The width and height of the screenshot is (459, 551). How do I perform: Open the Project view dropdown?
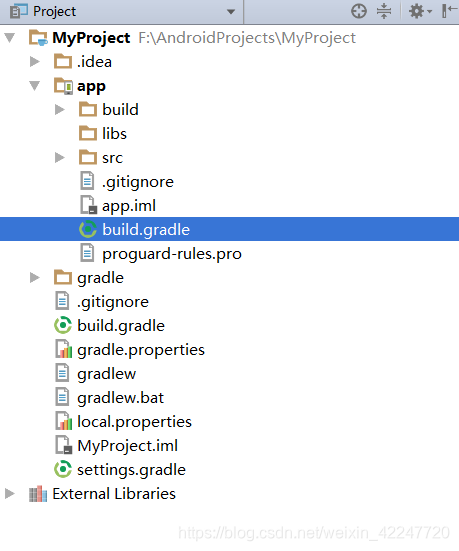coord(231,12)
